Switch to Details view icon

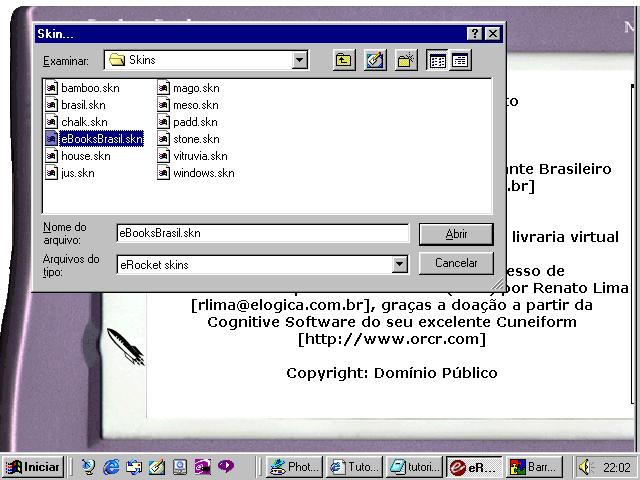tap(460, 60)
